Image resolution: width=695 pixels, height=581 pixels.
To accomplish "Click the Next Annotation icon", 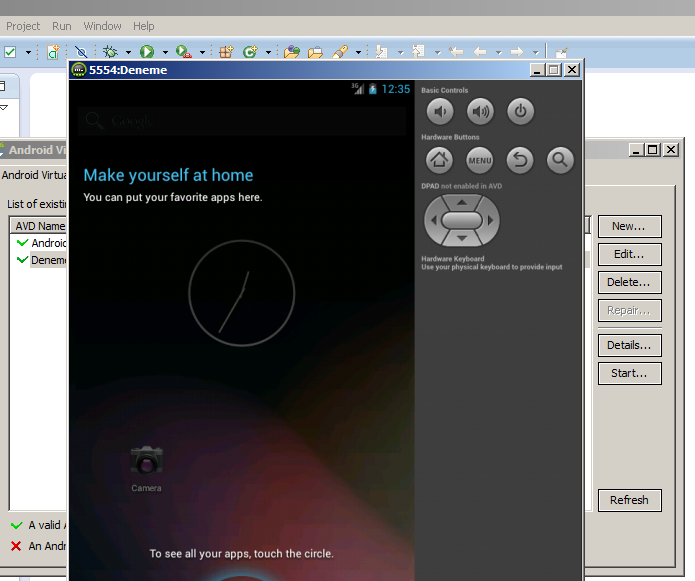I will click(x=381, y=52).
